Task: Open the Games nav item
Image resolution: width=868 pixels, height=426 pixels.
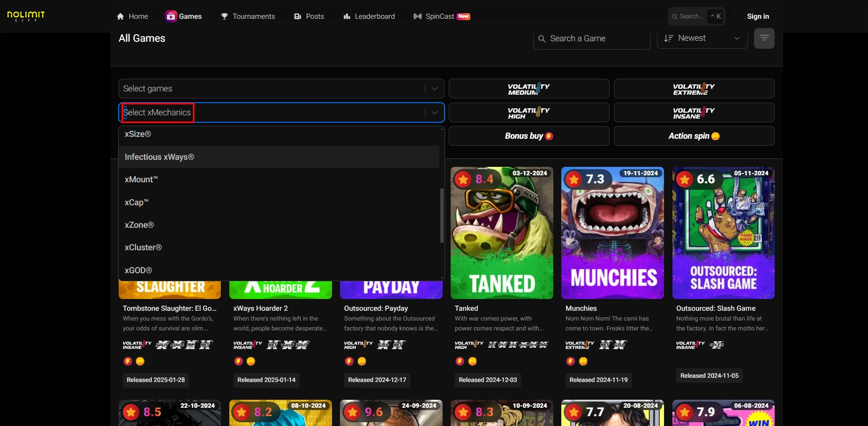Action: (x=184, y=16)
